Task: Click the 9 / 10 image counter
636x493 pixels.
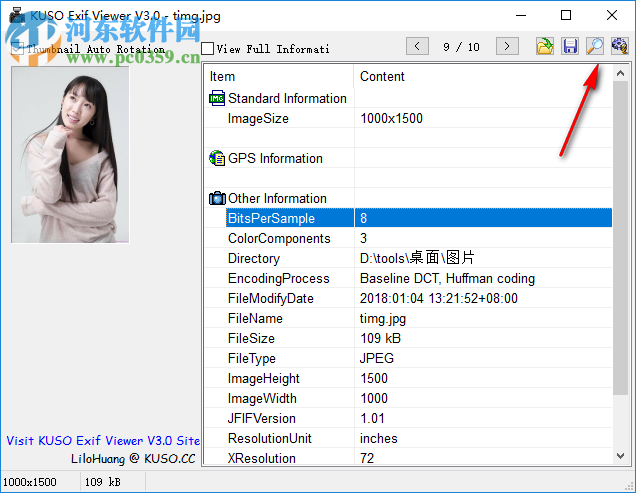Action: (x=462, y=47)
